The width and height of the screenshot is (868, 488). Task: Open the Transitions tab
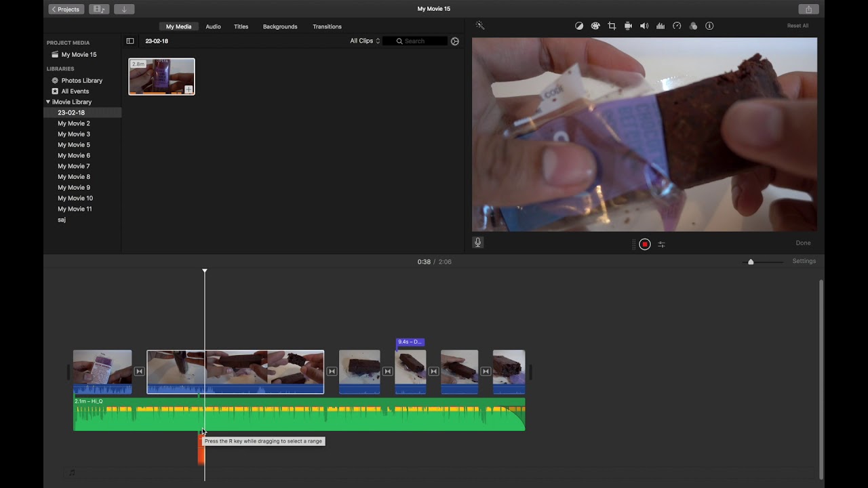click(327, 26)
